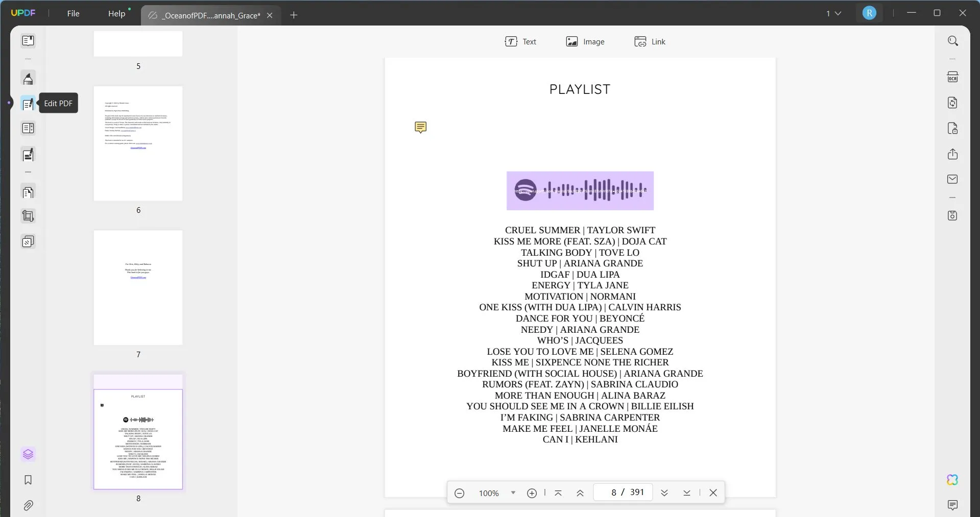Image resolution: width=980 pixels, height=517 pixels.
Task: Open the Protect PDF lock tool
Action: click(953, 128)
